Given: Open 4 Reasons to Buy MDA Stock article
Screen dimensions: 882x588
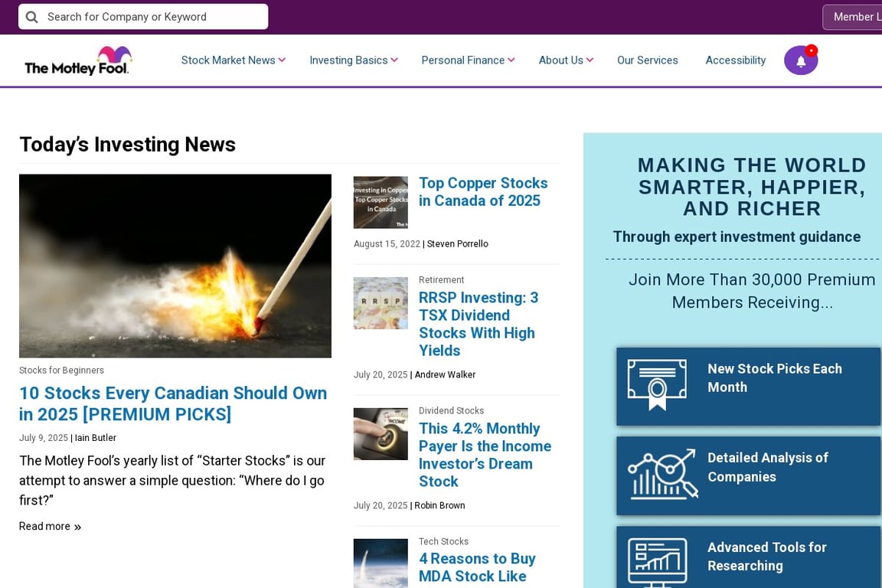Looking at the screenshot, I should coord(477,567).
